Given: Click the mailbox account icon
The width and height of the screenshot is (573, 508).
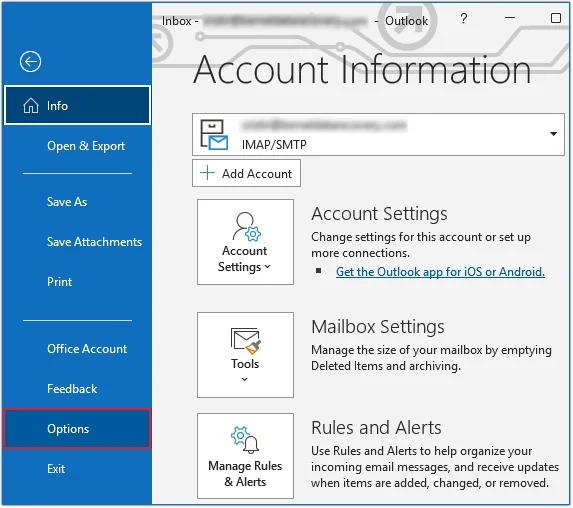Looking at the screenshot, I should tap(214, 134).
